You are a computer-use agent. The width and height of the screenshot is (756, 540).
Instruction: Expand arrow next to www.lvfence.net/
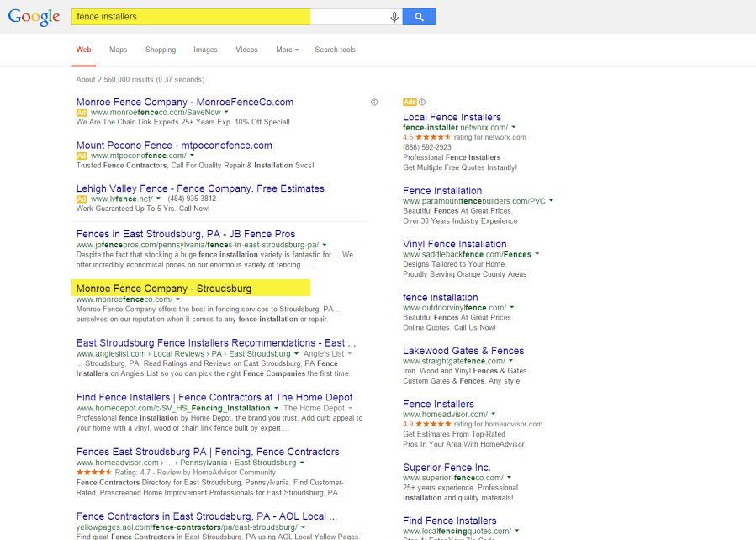click(158, 199)
